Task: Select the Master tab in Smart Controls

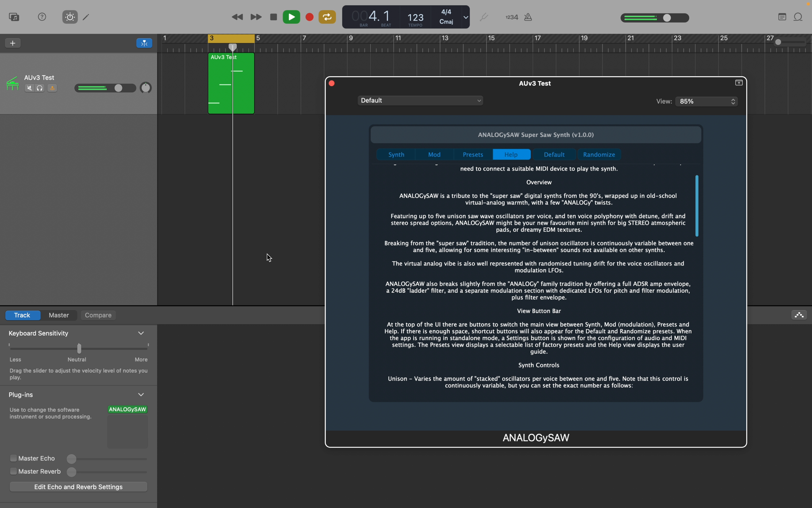Action: [59, 315]
